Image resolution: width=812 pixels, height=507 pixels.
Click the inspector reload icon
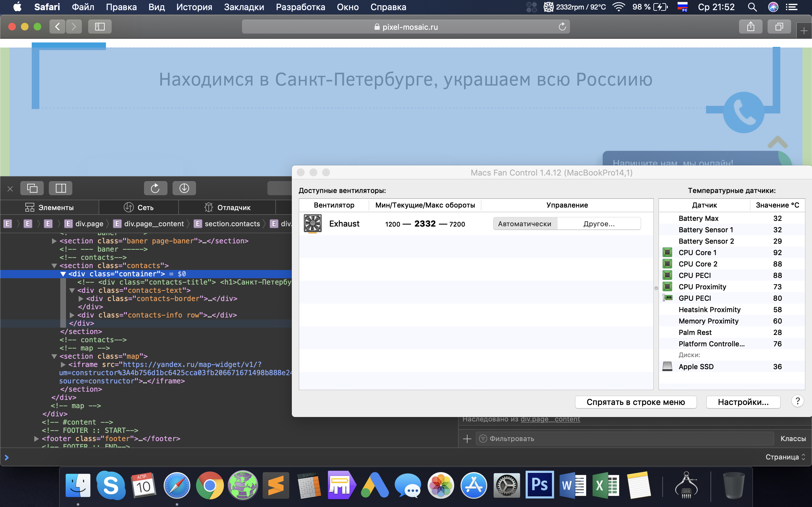(155, 188)
